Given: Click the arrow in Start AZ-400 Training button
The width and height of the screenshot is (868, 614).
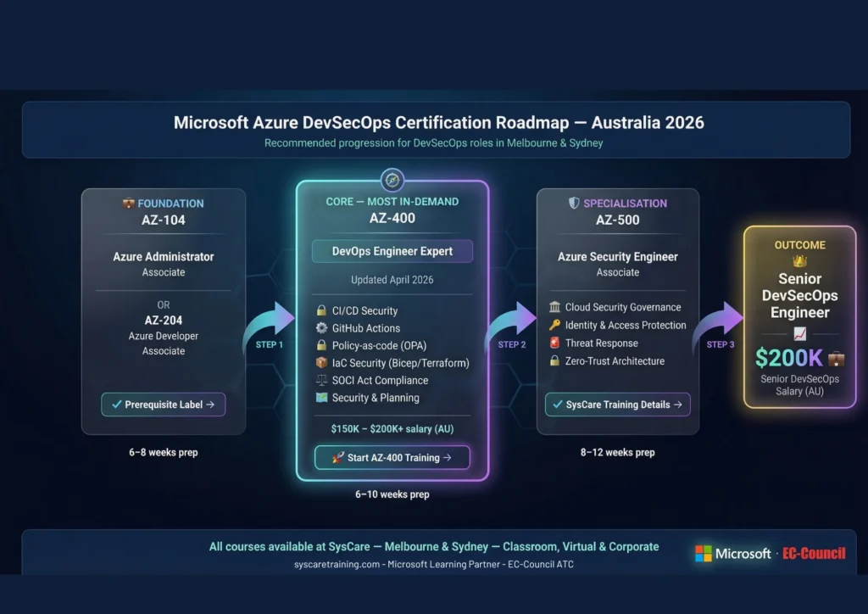Looking at the screenshot, I should (448, 458).
